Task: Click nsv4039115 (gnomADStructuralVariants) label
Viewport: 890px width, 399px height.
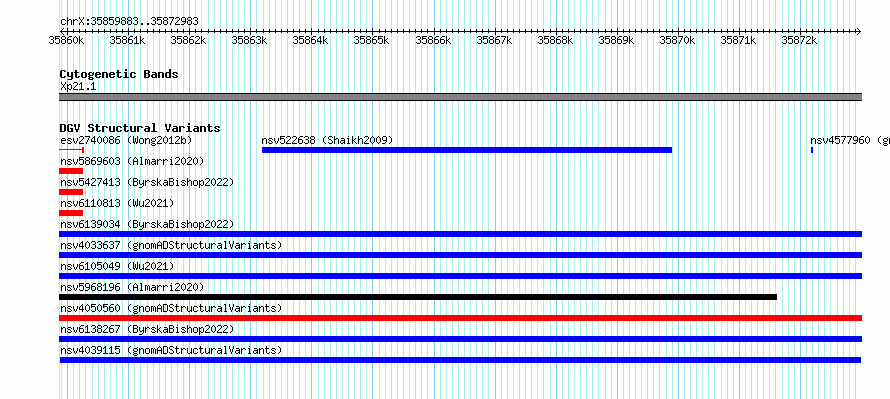Action: pyautogui.click(x=171, y=350)
